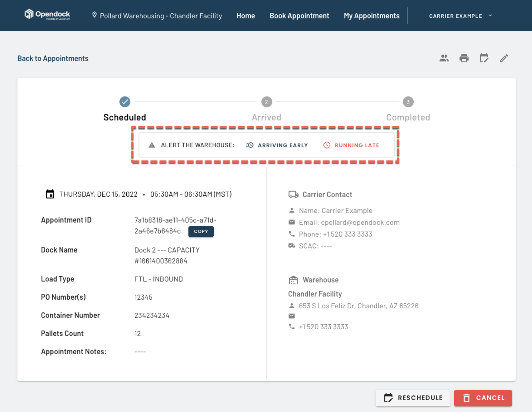Click the Carrier Contact truck icon
This screenshot has height=412, width=532.
[x=293, y=194]
